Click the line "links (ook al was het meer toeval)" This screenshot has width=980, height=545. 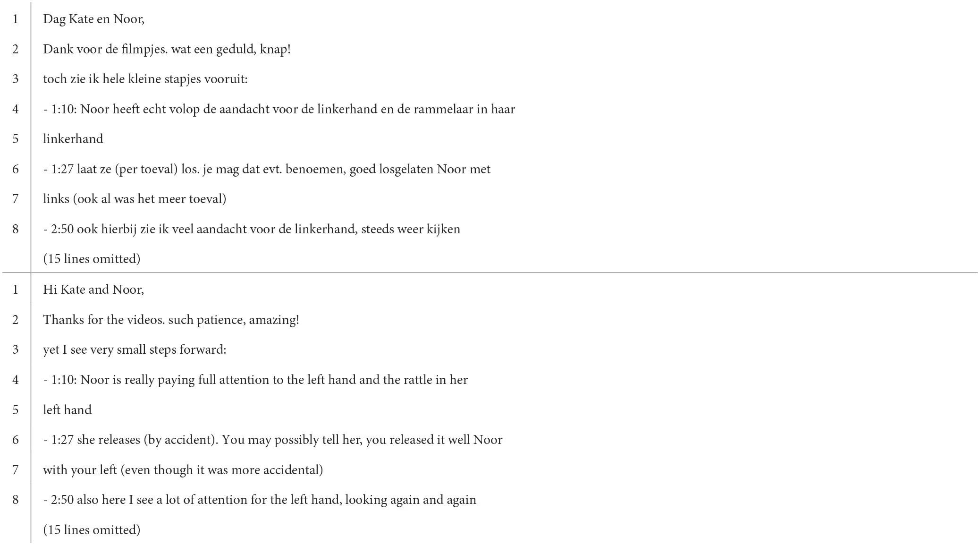(x=135, y=199)
